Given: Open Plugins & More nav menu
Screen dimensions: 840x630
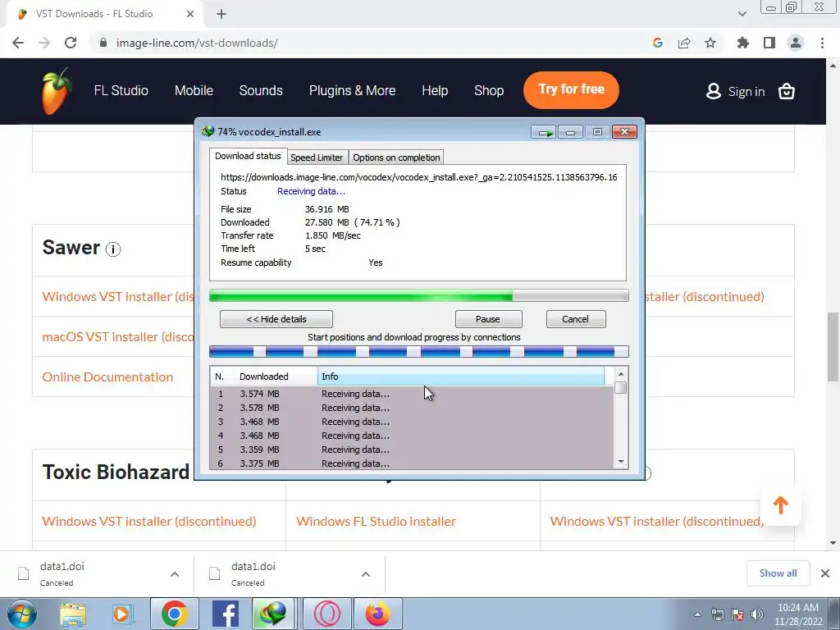Looking at the screenshot, I should point(352,90).
